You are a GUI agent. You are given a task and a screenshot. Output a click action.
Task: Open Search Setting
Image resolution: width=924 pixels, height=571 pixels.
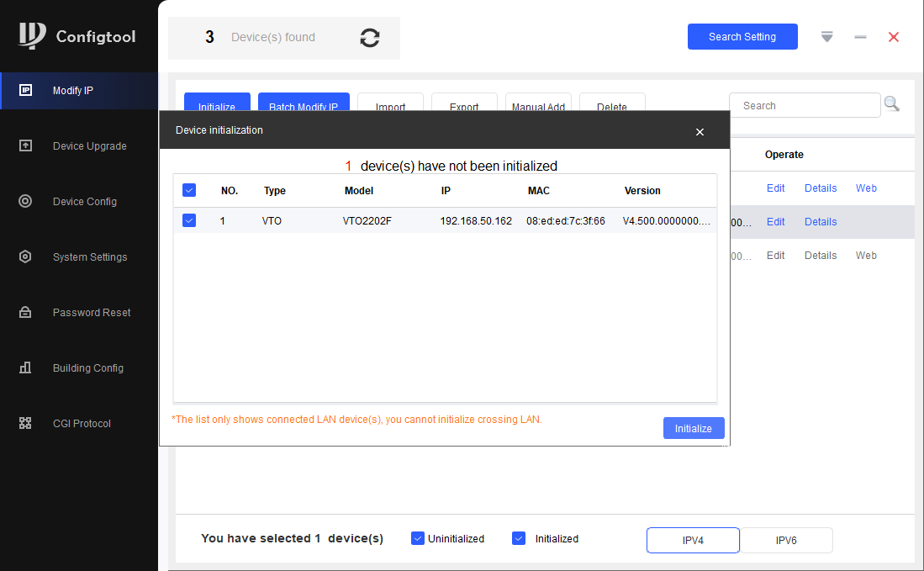point(742,37)
